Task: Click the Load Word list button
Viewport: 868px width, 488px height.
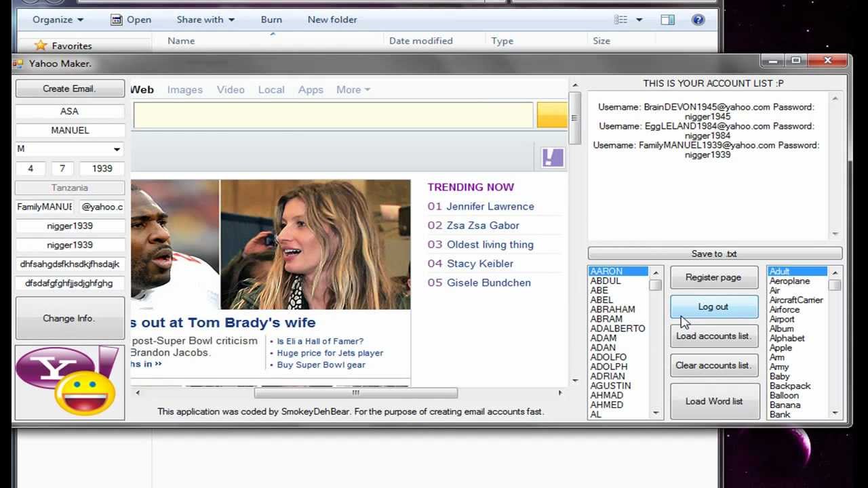Action: (714, 401)
